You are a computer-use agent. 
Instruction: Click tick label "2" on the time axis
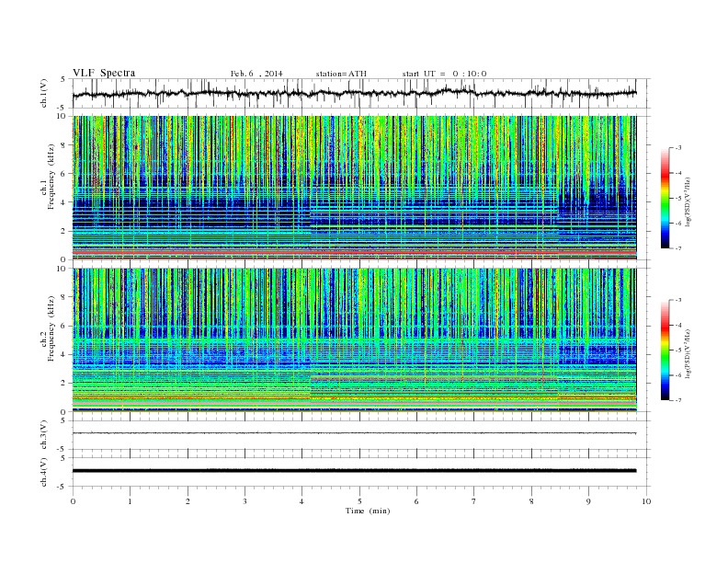tap(188, 501)
